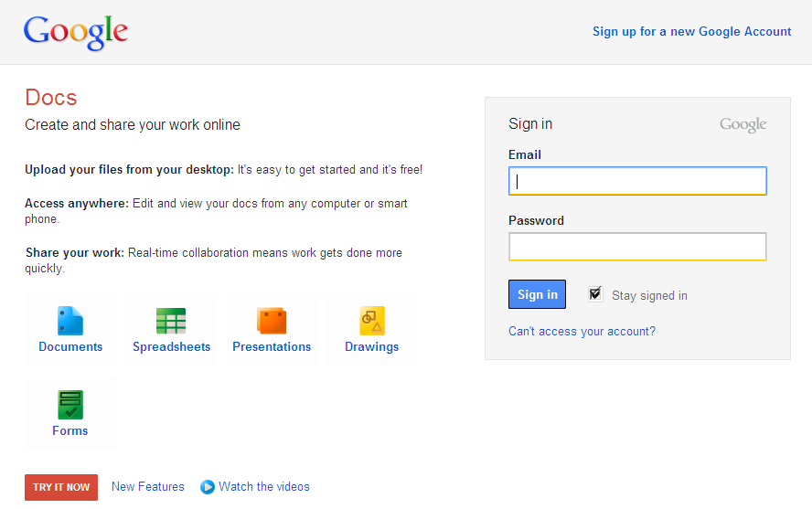
Task: Open the New Features link
Action: 147,487
